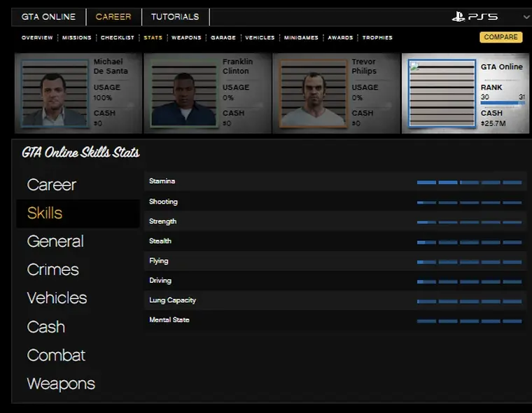Viewport: 532px width, 413px height.
Task: Click the Mental State skill bar
Action: click(x=469, y=321)
